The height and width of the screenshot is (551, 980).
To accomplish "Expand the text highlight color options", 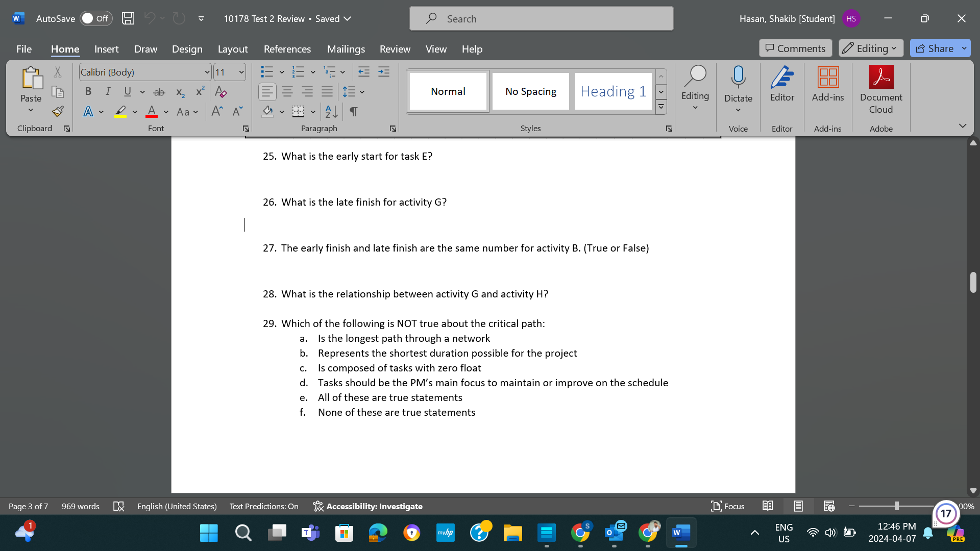I will click(x=134, y=112).
